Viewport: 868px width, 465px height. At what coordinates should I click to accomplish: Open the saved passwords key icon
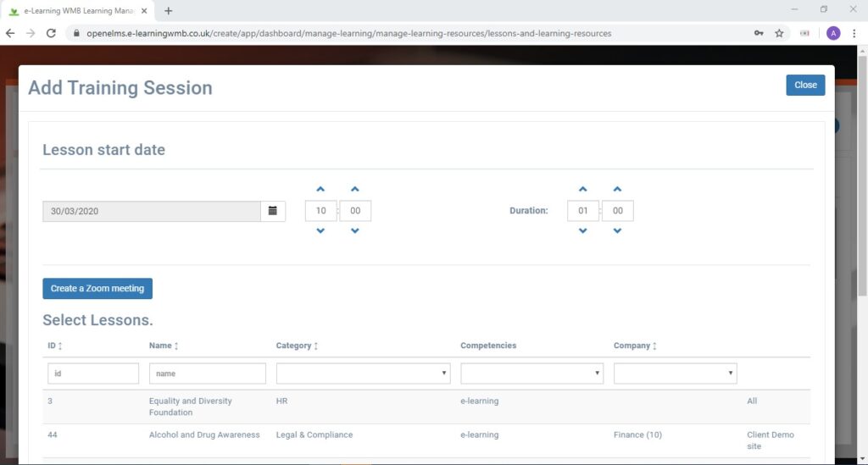pos(759,33)
